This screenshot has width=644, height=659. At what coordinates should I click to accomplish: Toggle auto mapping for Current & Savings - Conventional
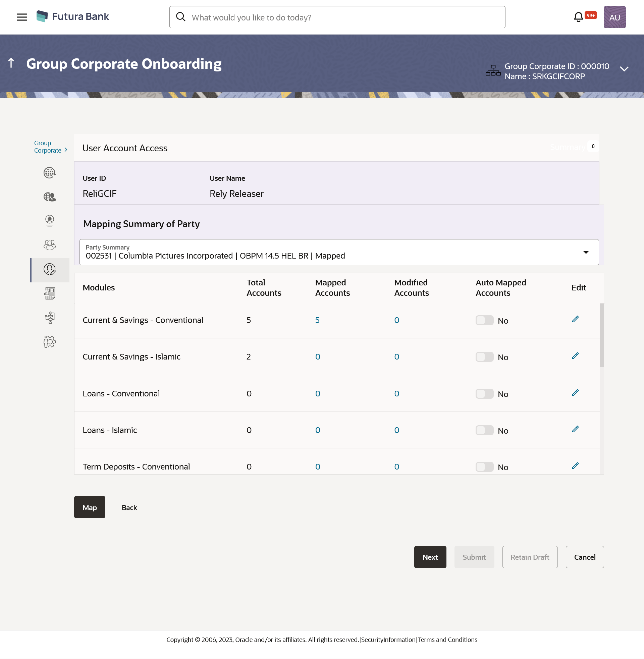click(484, 320)
